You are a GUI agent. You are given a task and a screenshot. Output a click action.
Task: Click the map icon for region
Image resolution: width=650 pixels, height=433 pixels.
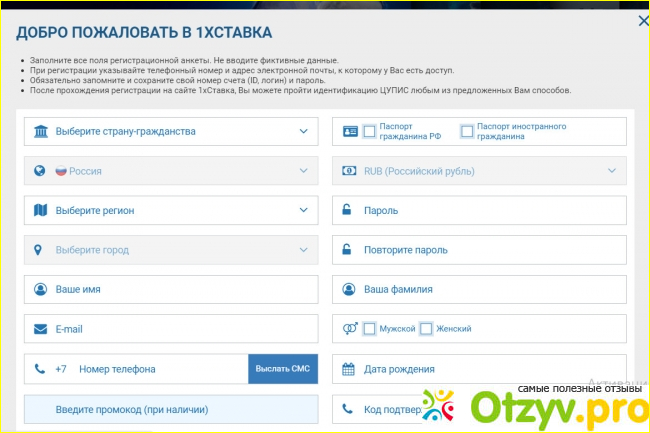tap(40, 210)
